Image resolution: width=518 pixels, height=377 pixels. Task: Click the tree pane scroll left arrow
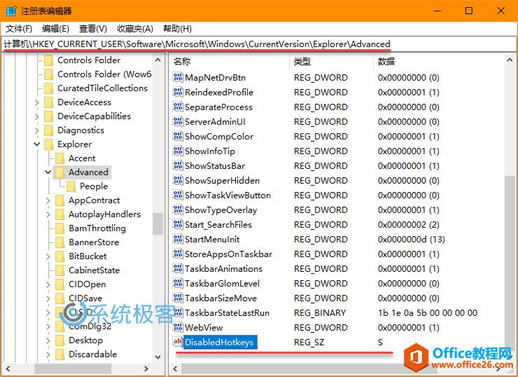pos(8,368)
